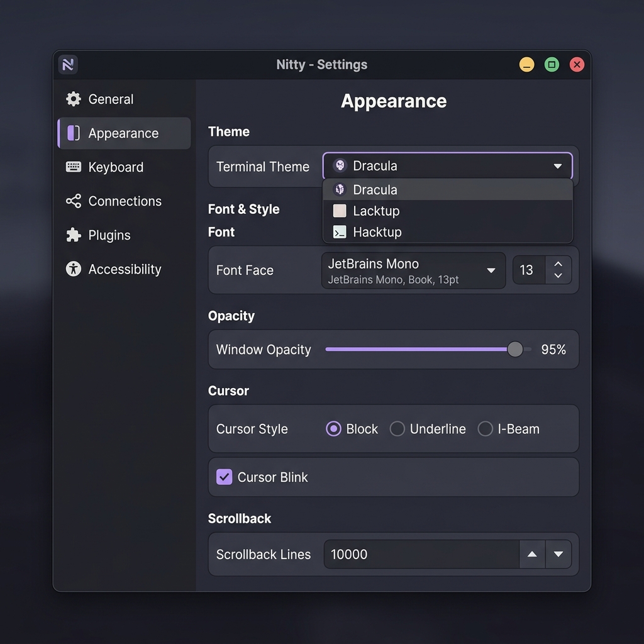The image size is (644, 644).
Task: Click the Hacktup terminal prompt icon
Action: point(340,232)
